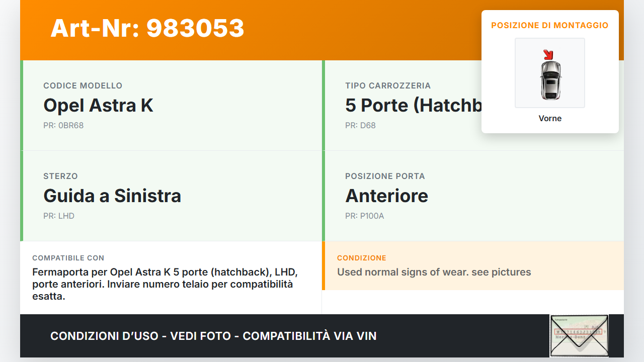Click the Fermaporta compatibility description text
This screenshot has height=362, width=644.
(165, 285)
